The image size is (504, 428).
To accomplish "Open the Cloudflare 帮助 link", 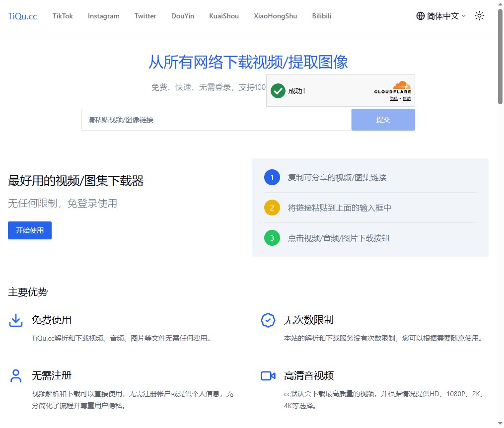I will click(x=407, y=99).
